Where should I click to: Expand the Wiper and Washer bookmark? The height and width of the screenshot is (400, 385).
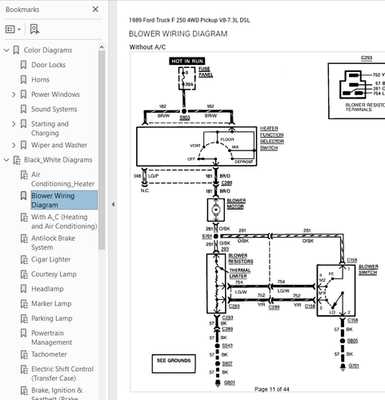[14, 145]
